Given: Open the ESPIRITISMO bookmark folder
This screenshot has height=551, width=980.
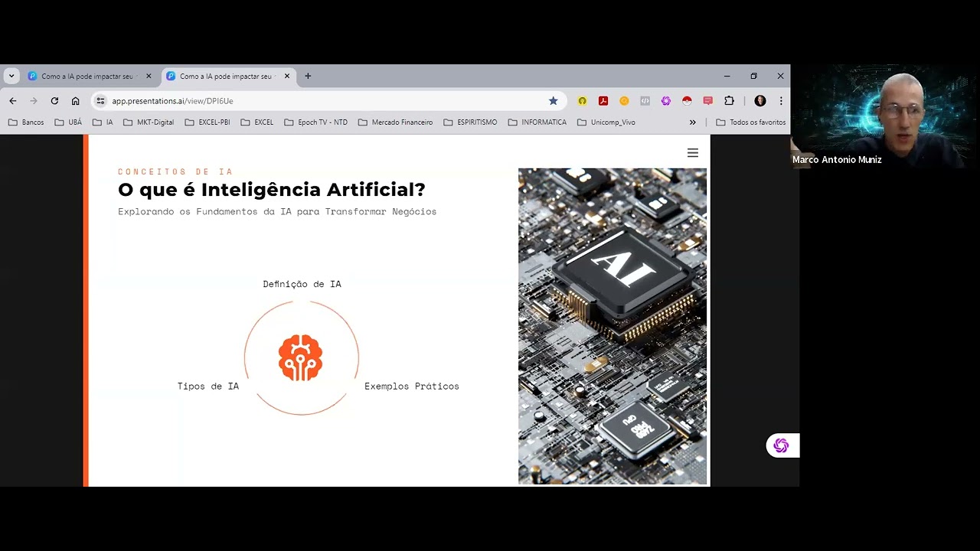Looking at the screenshot, I should (470, 122).
